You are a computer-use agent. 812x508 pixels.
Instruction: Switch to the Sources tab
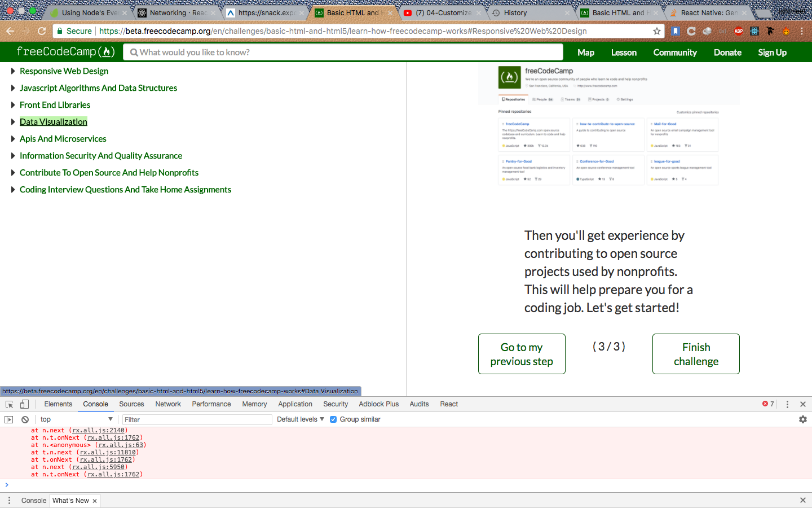tap(131, 404)
